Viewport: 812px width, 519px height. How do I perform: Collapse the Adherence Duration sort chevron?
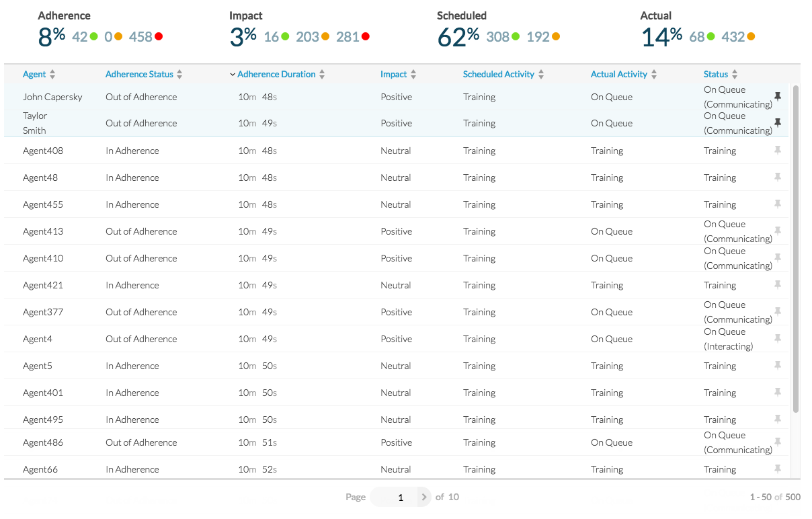233,74
